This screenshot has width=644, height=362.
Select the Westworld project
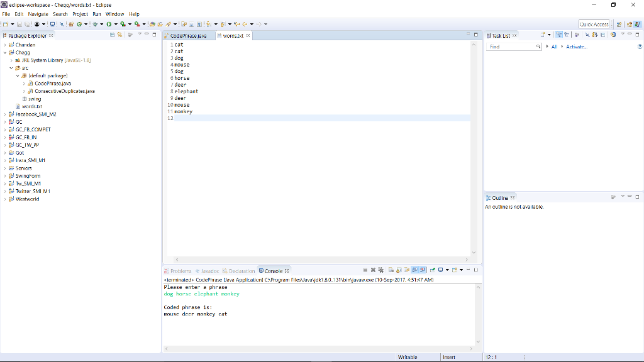point(27,199)
